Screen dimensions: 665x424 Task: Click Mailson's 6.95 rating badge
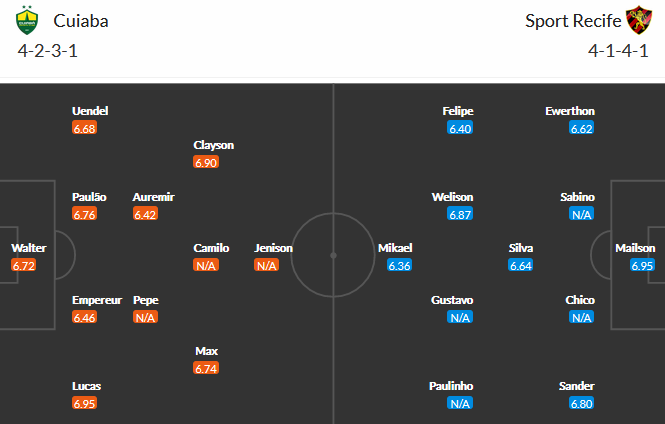pos(643,266)
